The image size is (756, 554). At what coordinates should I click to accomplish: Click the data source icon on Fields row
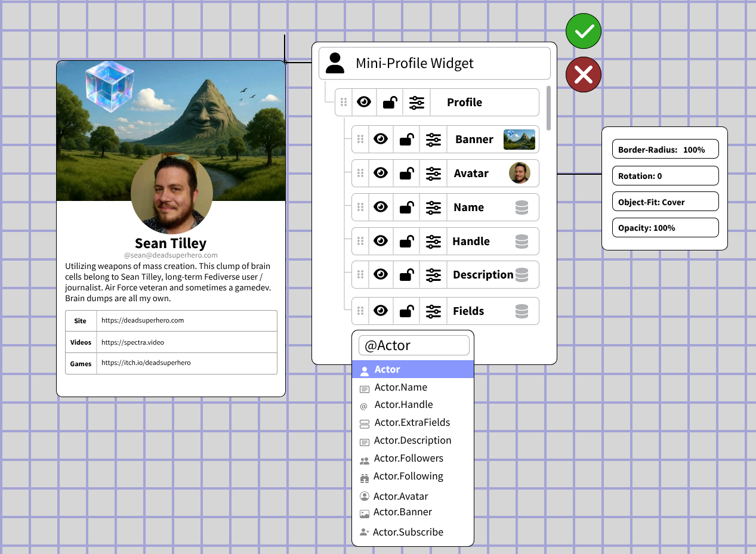[522, 311]
